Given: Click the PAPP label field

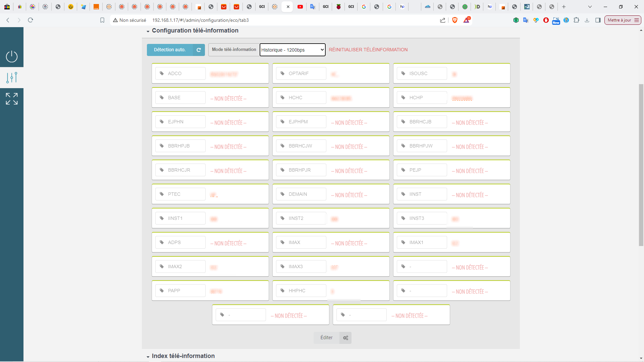Looking at the screenshot, I should tap(180, 291).
